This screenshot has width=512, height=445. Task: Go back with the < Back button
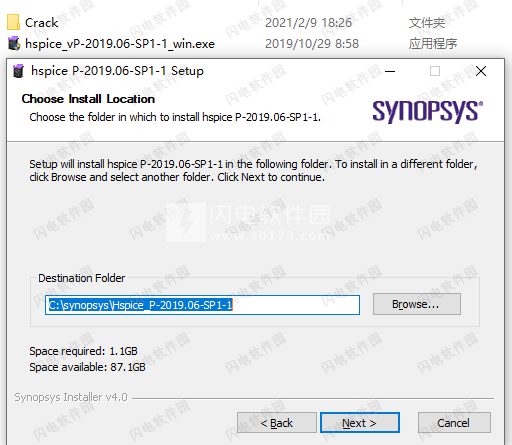tap(277, 423)
